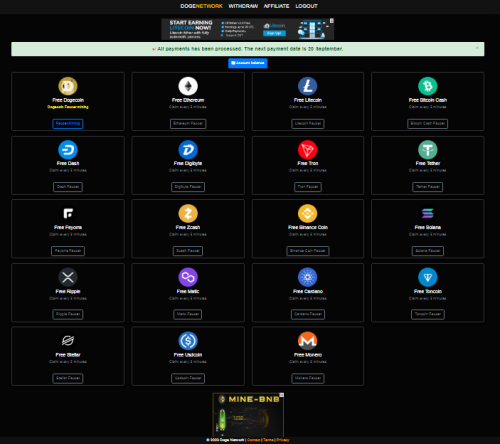Click the 'Free Dogecoin' heading

(x=68, y=100)
